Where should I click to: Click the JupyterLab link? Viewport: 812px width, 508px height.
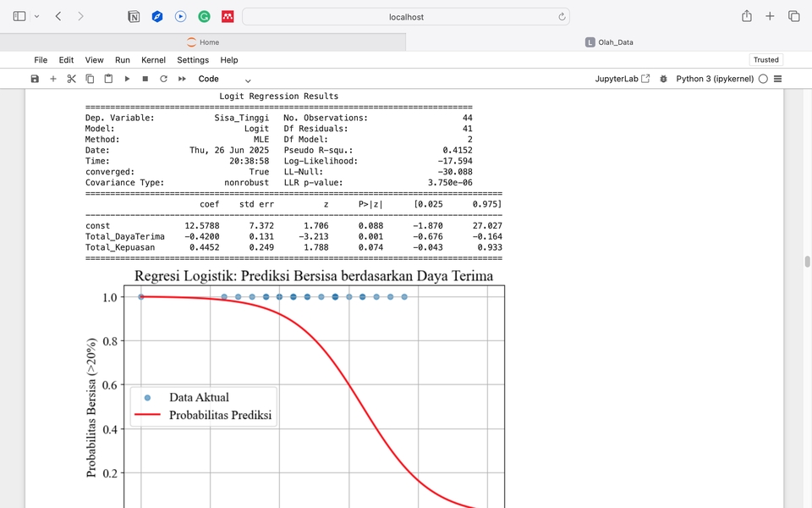(x=623, y=79)
